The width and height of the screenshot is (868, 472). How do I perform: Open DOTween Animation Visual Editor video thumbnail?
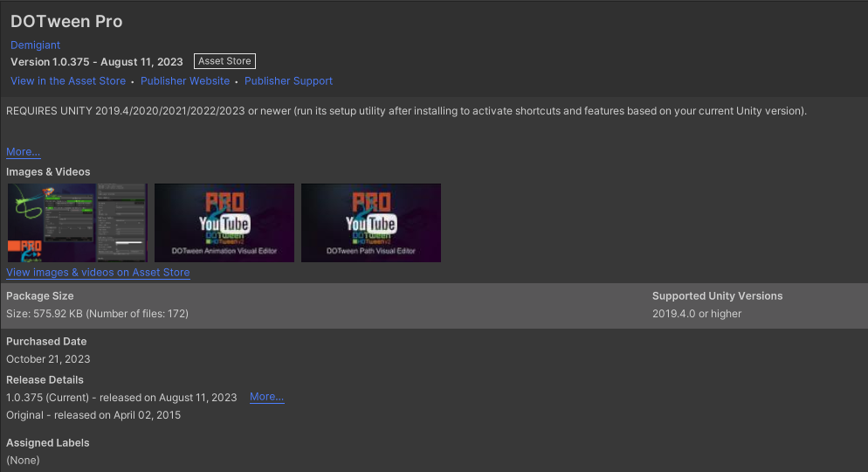224,223
